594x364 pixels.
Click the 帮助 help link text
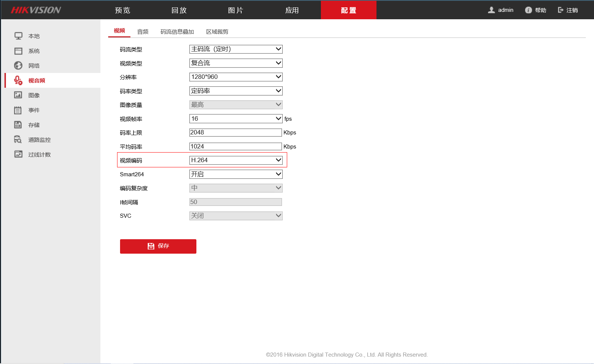point(541,10)
